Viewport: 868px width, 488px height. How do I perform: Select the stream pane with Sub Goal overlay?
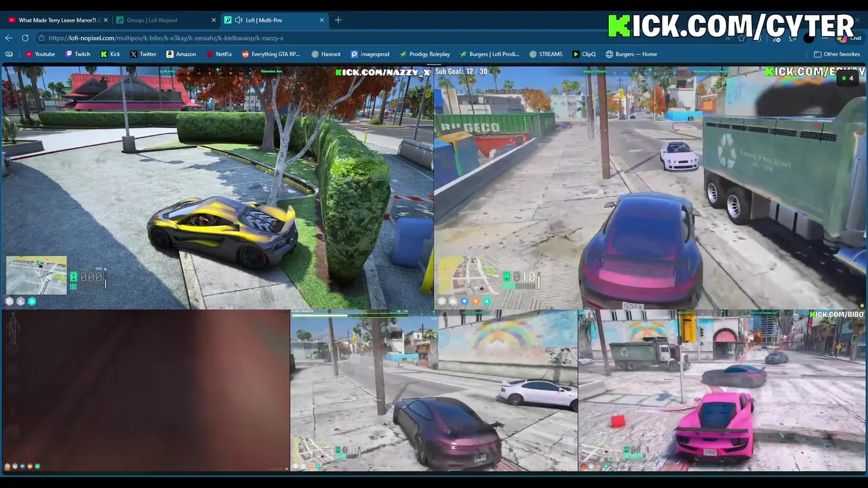[650, 187]
